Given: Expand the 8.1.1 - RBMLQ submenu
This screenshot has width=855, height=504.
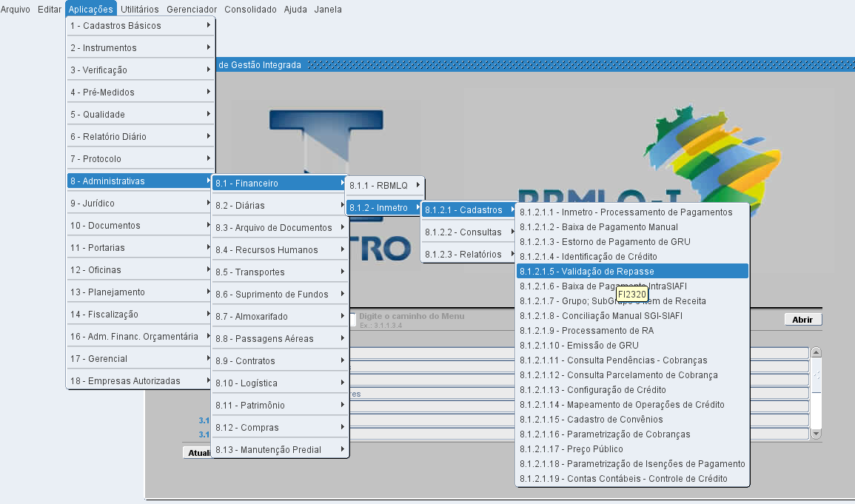Looking at the screenshot, I should click(384, 185).
